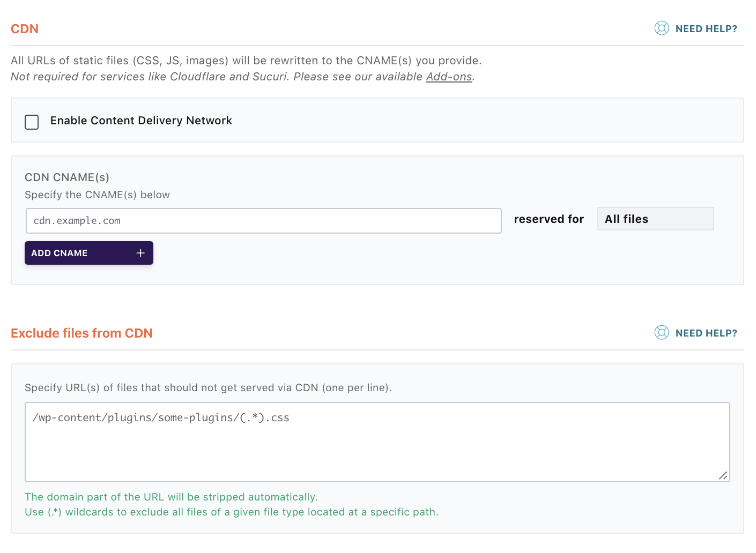Click NEED HELP? text in the CDN section

706,29
